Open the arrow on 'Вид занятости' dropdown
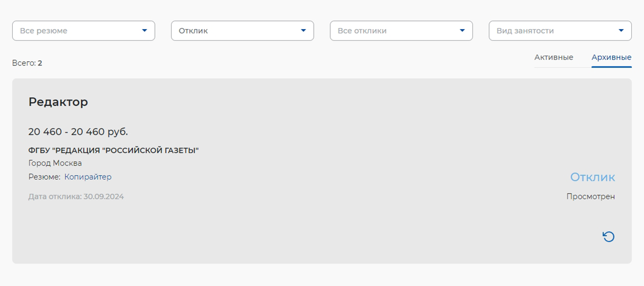 (x=621, y=31)
